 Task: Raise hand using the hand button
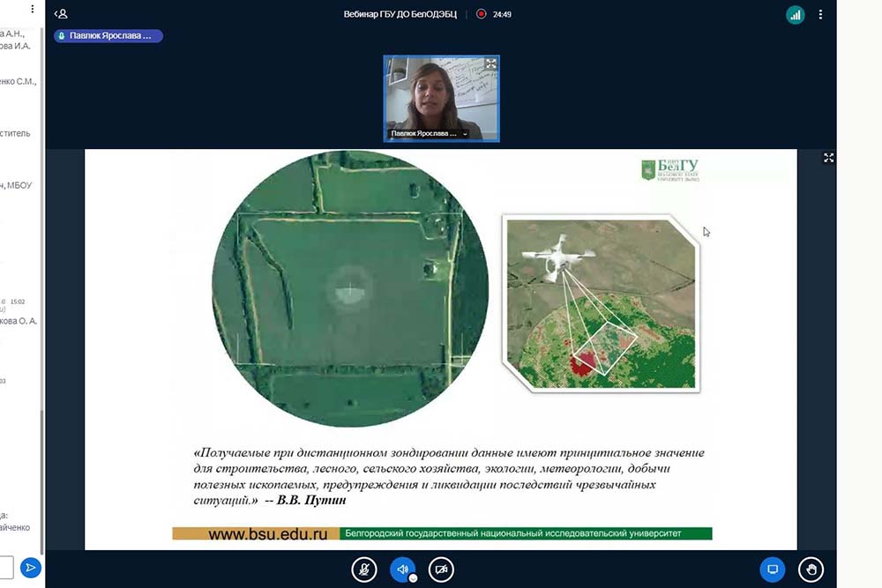[x=811, y=569]
